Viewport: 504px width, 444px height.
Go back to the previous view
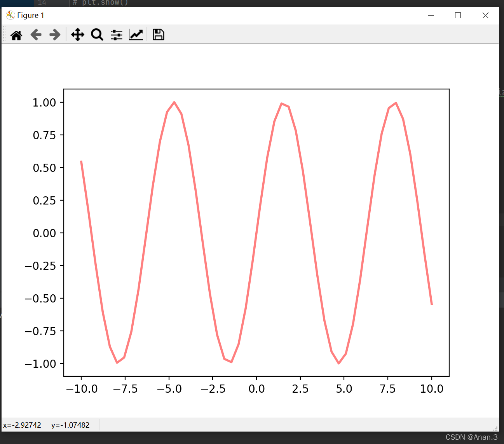click(36, 35)
